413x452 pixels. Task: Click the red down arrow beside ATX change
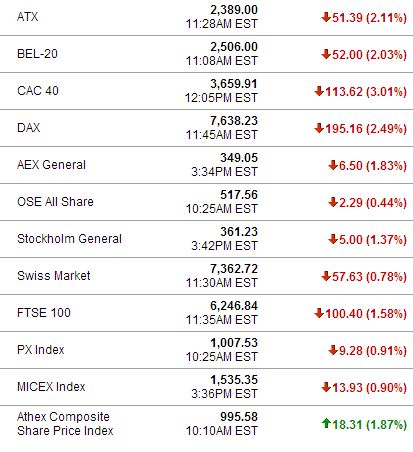tap(326, 17)
